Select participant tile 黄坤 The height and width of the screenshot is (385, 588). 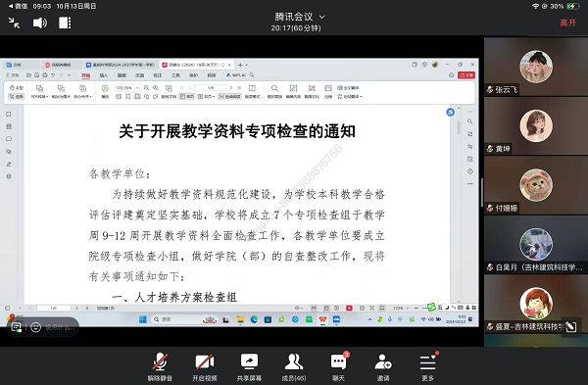tap(536, 126)
